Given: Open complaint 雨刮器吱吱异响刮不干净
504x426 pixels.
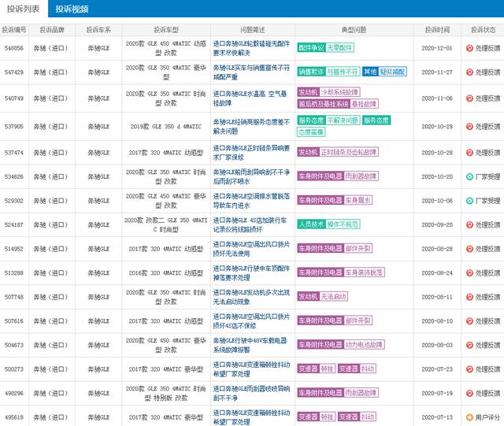Looking at the screenshot, I should pyautogui.click(x=251, y=393).
